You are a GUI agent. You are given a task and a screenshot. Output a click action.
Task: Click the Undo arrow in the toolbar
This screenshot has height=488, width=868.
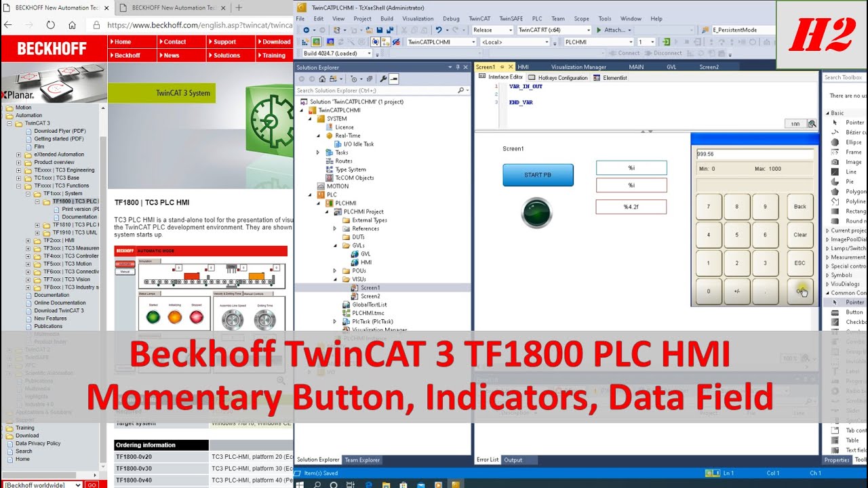439,30
